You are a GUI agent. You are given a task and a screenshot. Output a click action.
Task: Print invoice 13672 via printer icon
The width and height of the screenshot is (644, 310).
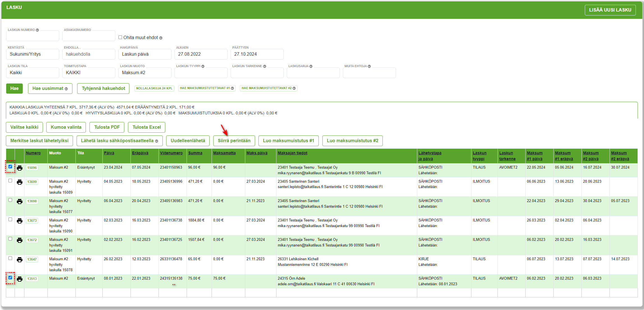(20, 240)
